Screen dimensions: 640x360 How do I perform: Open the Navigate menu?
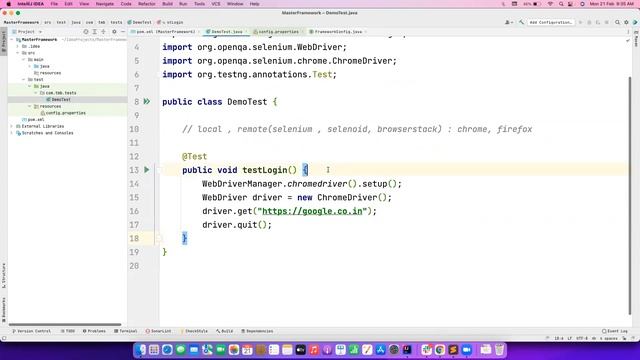coord(104,4)
